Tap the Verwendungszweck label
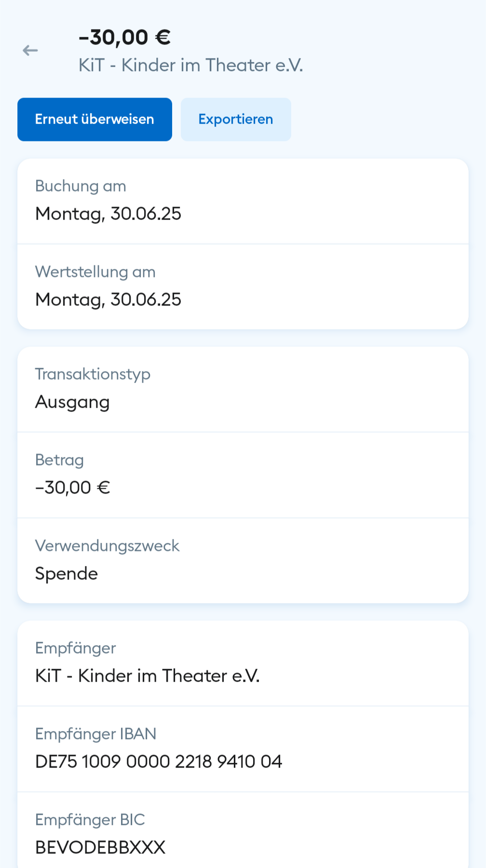The image size is (486, 868). pyautogui.click(x=107, y=546)
